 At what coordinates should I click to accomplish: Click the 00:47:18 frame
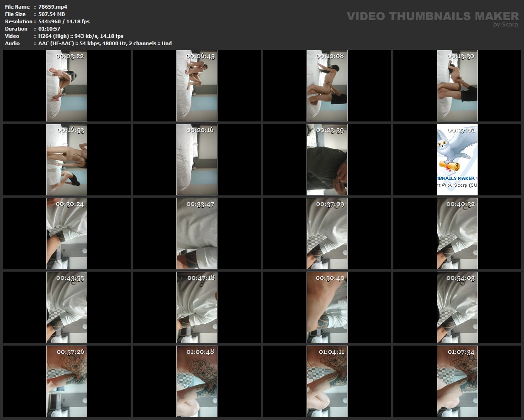197,307
